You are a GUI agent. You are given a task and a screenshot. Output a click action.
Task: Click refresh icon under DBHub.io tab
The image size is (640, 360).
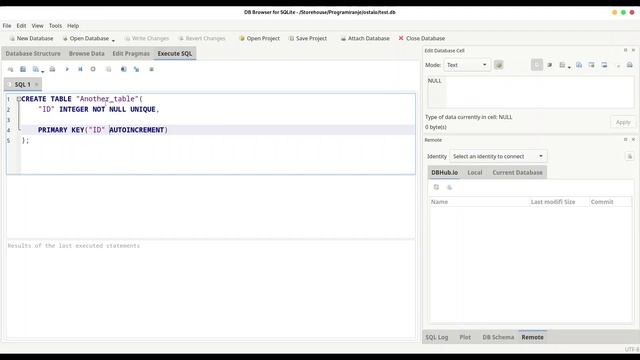(436, 187)
